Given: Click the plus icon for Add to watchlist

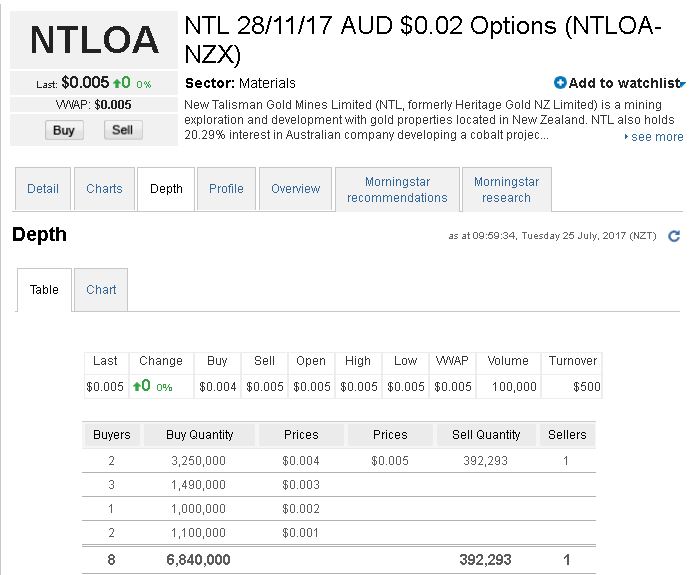Looking at the screenshot, I should click(560, 83).
